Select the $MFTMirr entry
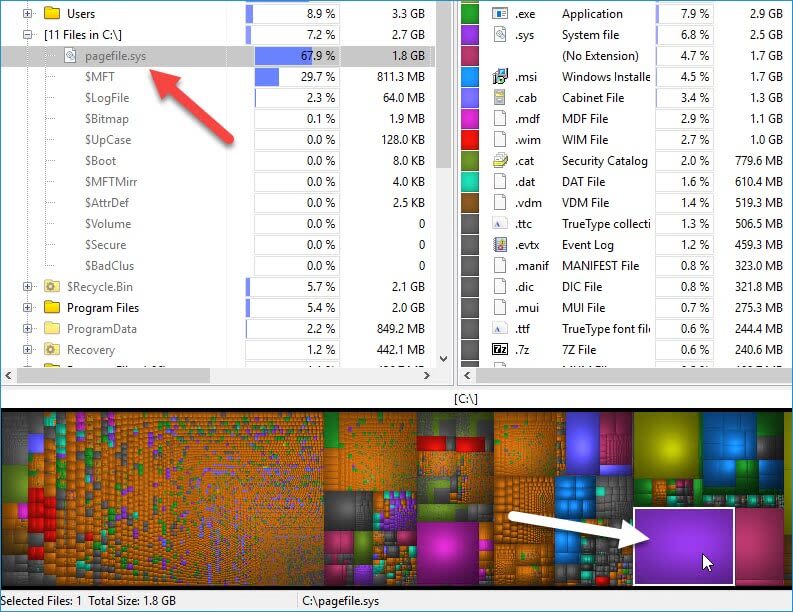Viewport: 793px width, 612px height. [x=111, y=182]
